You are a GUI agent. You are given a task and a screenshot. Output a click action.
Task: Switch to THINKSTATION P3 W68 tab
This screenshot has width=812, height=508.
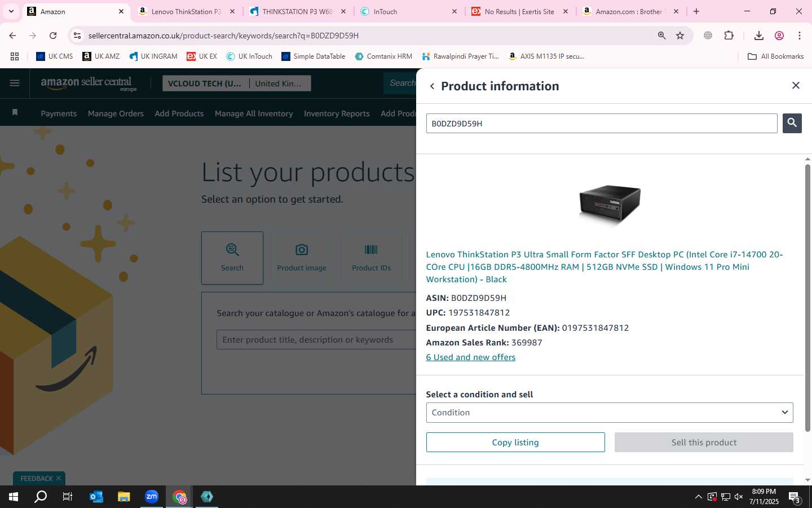click(x=297, y=11)
